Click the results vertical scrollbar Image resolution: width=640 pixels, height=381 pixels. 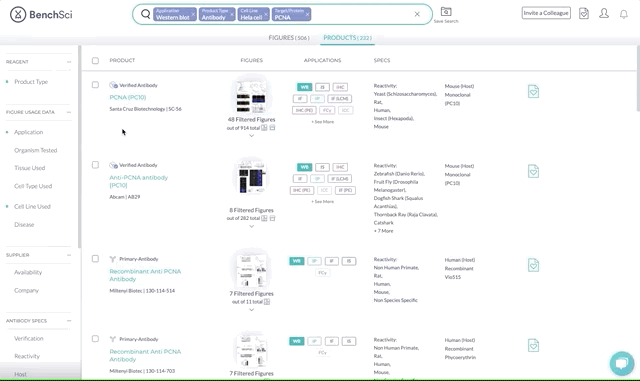point(638,78)
